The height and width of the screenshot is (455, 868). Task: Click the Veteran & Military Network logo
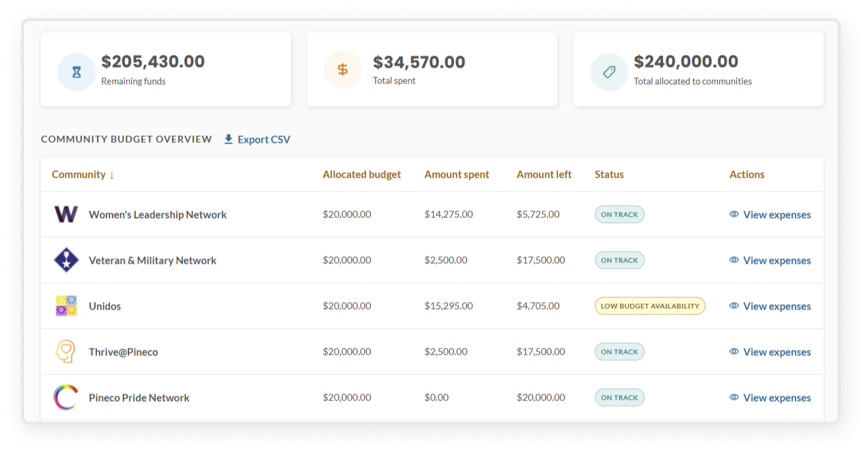coord(66,260)
